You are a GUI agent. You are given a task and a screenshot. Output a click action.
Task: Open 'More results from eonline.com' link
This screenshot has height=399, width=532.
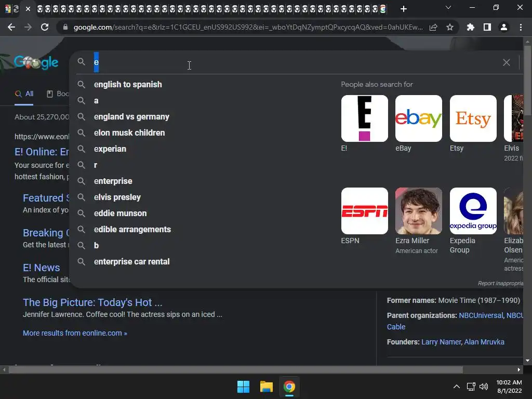(x=75, y=333)
